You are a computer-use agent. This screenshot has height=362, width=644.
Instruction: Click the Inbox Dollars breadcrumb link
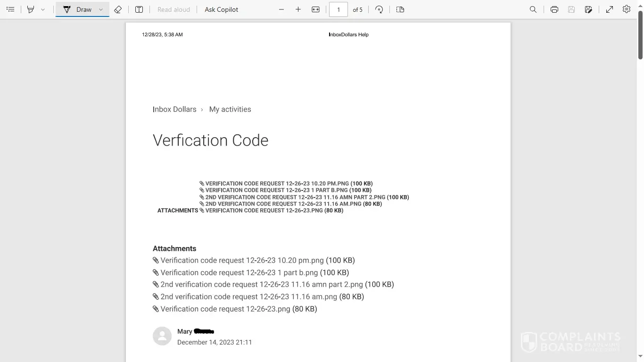[x=174, y=109]
